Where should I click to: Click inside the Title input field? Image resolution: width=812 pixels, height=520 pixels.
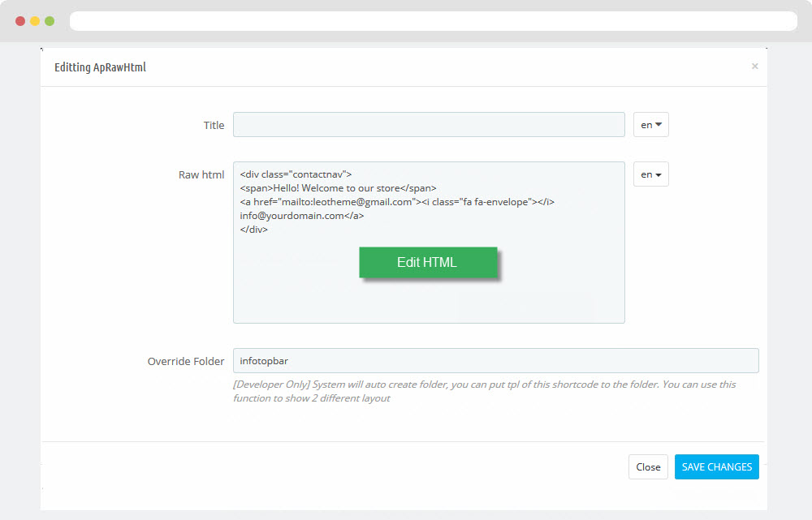pos(428,125)
